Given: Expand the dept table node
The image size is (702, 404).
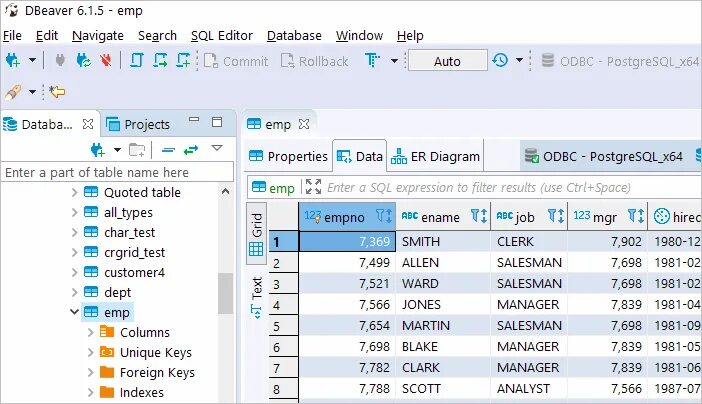Looking at the screenshot, I should click(x=74, y=292).
